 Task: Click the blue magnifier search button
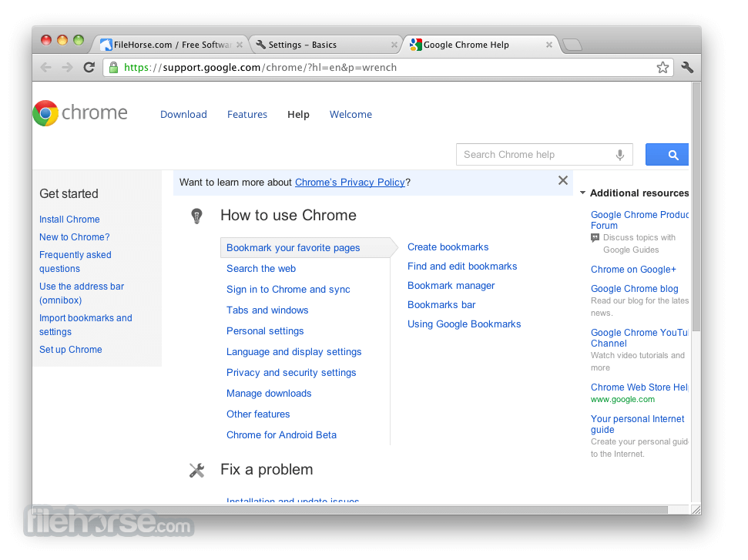pyautogui.click(x=667, y=155)
